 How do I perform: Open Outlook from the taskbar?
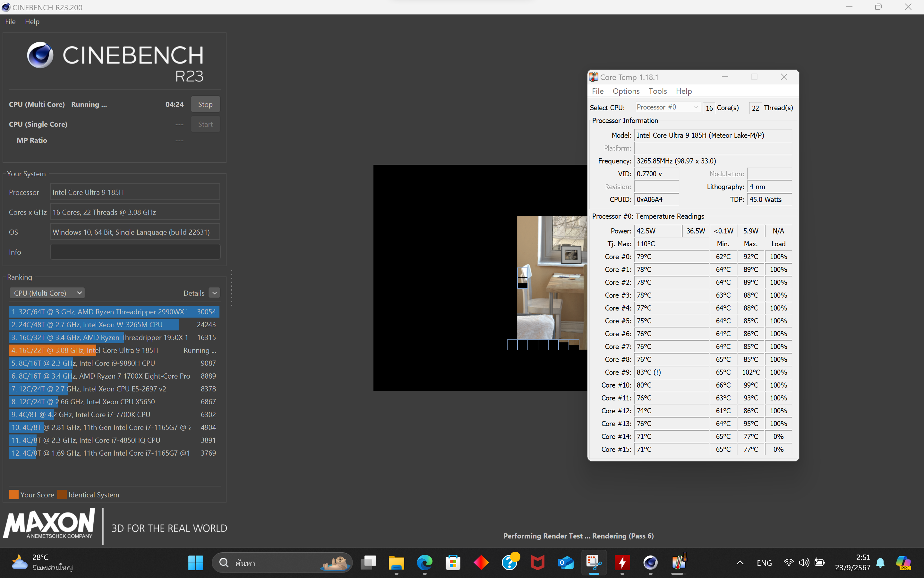tap(566, 563)
